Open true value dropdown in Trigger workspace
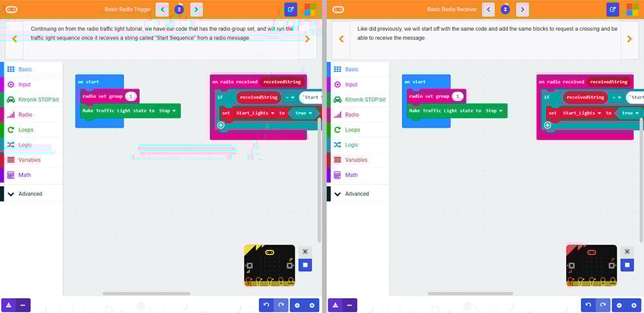The width and height of the screenshot is (644, 313). click(304, 113)
